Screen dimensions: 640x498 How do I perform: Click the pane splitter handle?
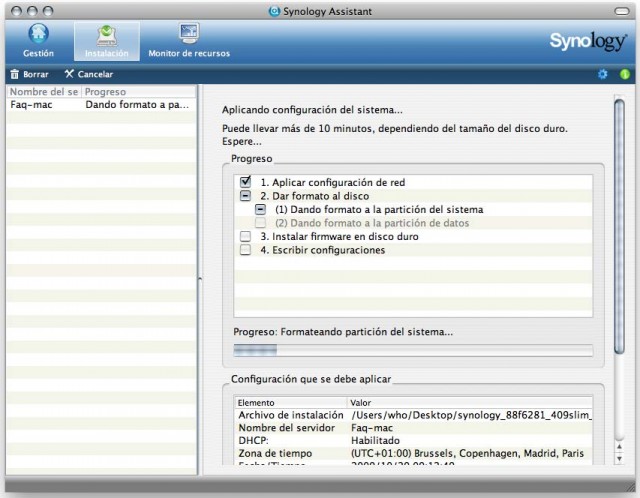pyautogui.click(x=200, y=279)
